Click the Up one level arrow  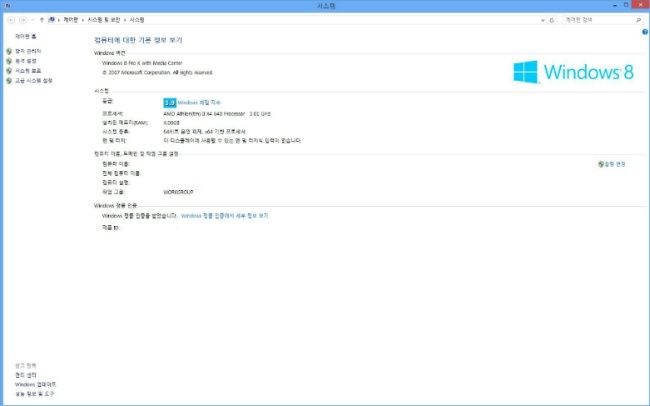(41, 20)
